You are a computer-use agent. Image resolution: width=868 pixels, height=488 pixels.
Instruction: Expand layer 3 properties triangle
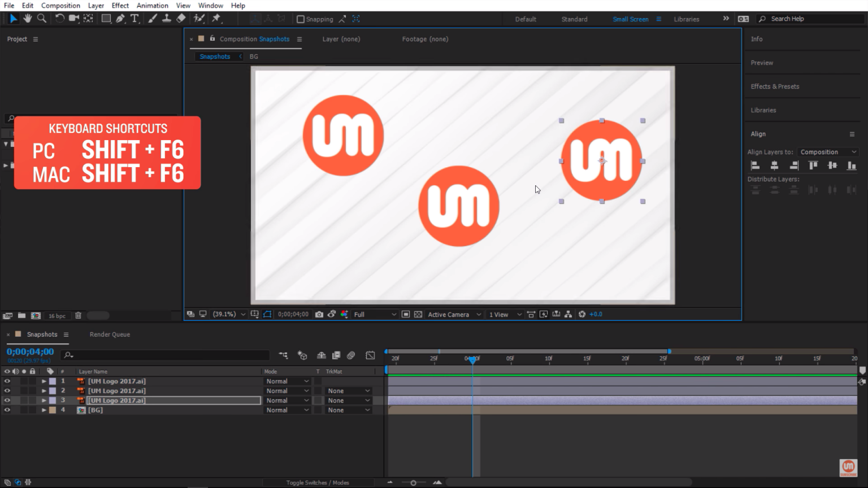tap(44, 400)
